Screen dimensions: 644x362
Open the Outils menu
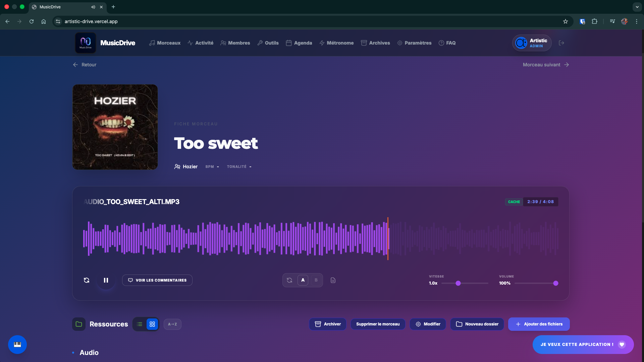(268, 43)
